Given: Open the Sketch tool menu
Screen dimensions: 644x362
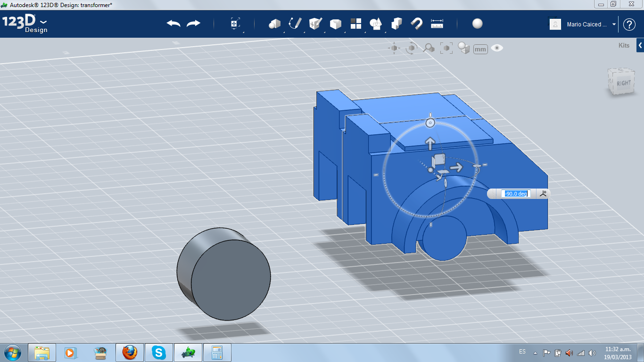Looking at the screenshot, I should (295, 24).
